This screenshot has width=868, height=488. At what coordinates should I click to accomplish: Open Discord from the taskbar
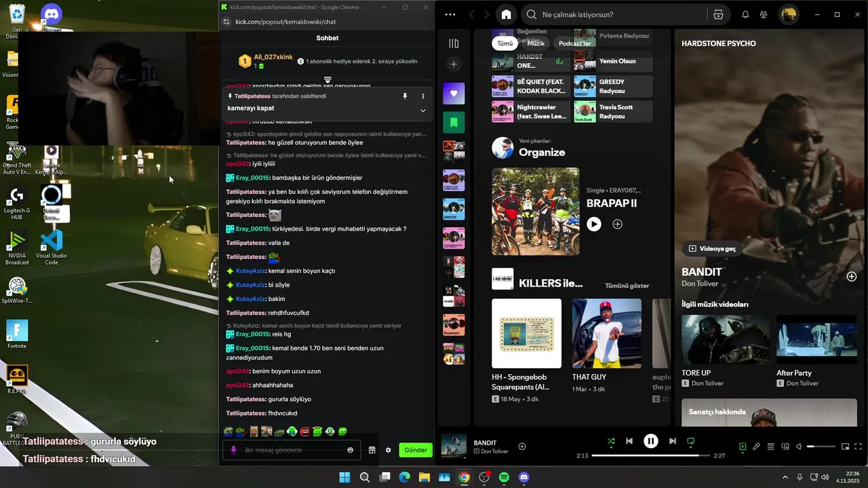coord(524,477)
